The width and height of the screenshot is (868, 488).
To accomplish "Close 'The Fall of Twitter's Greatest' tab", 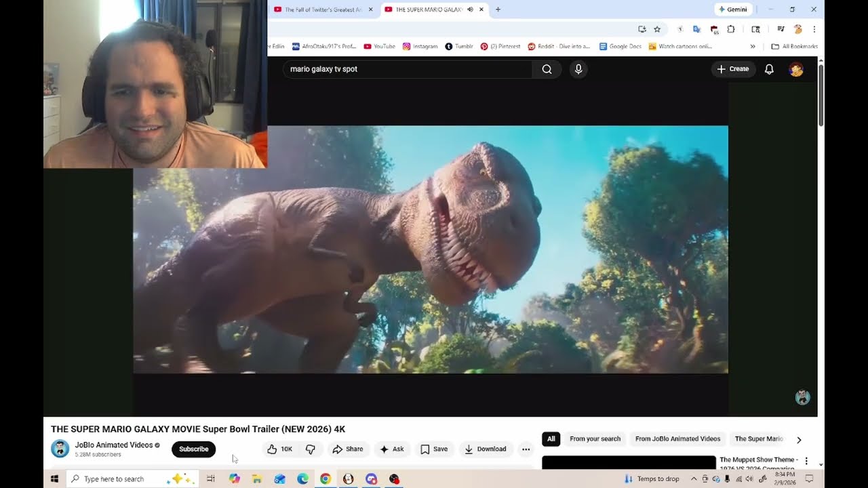I will 370,9.
